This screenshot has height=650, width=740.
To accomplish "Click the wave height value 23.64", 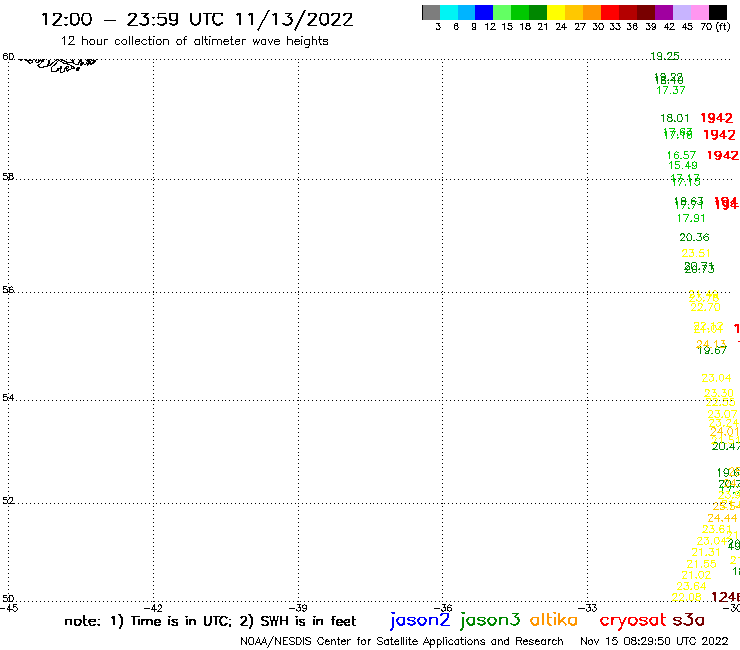I will (x=691, y=586).
